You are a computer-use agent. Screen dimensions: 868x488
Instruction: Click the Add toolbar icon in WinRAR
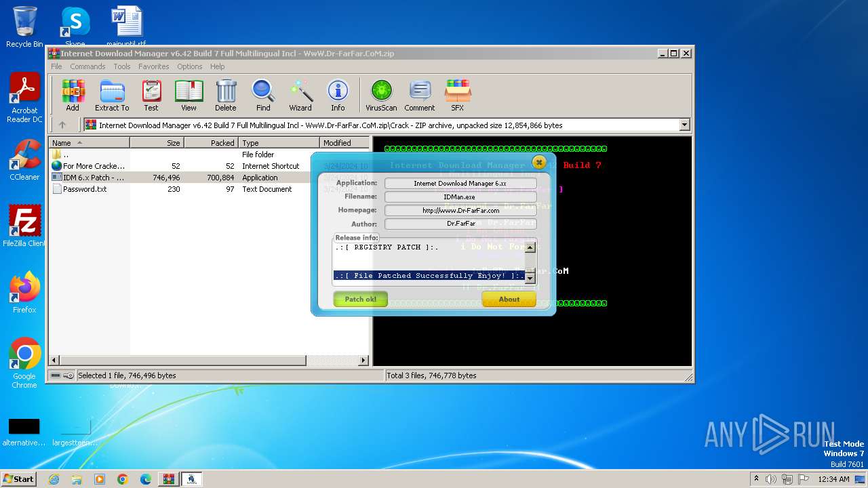point(73,95)
